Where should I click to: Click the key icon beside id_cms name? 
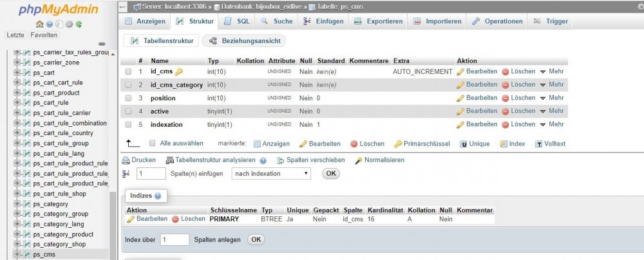click(178, 72)
